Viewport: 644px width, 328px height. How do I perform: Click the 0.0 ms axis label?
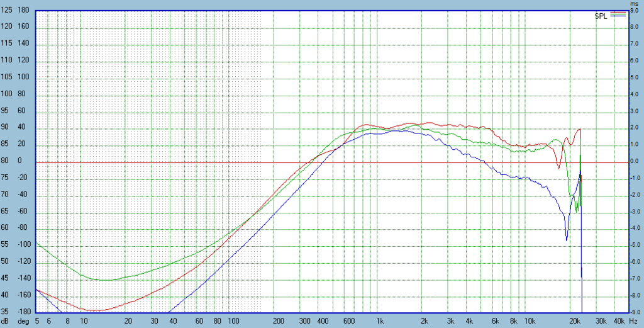click(635, 161)
